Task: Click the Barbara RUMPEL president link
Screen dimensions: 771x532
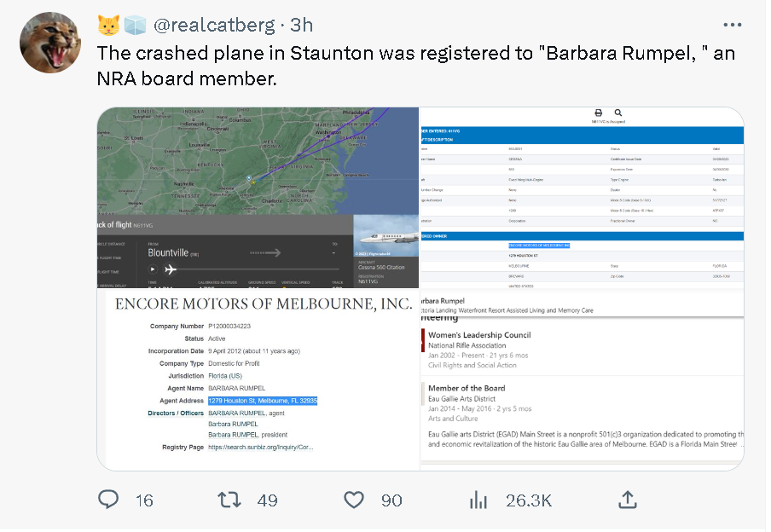Action: [248, 435]
